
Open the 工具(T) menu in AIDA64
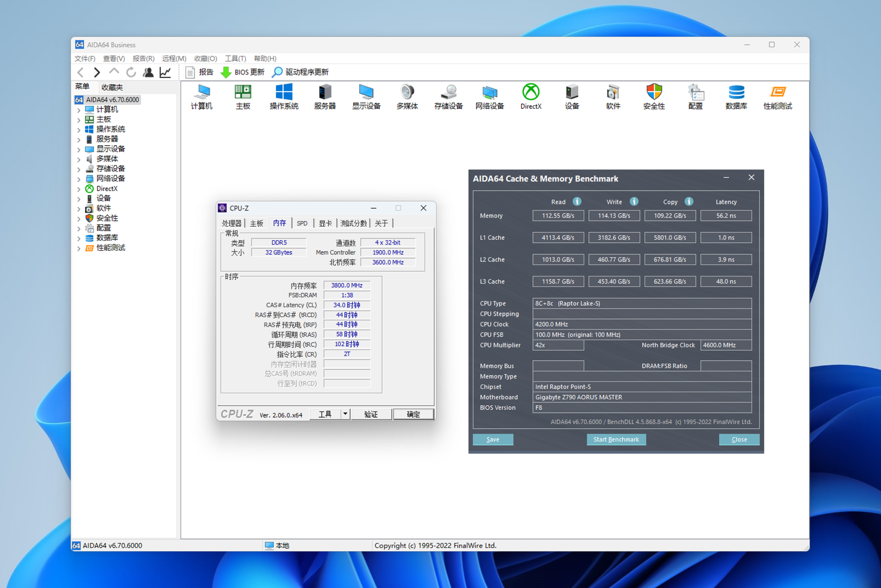235,58
